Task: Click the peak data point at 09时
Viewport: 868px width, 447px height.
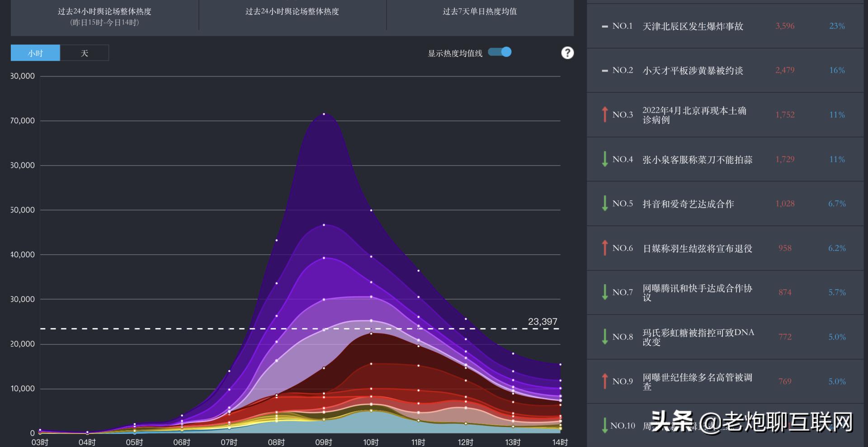Action: click(324, 114)
